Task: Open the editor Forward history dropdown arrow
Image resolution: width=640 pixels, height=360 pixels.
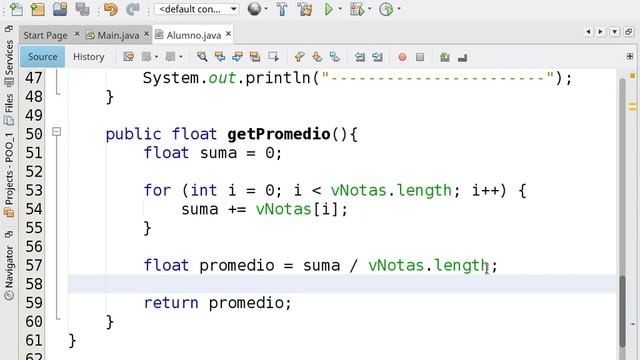Action: tap(180, 57)
